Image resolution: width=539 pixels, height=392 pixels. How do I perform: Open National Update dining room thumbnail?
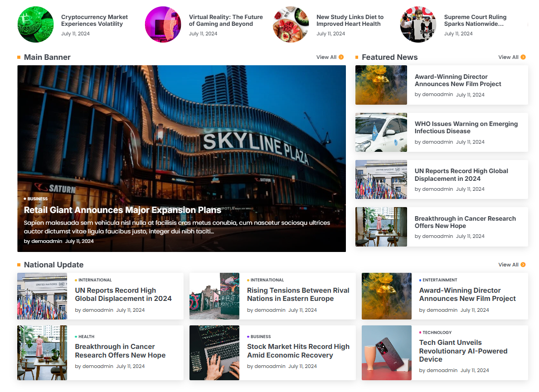pos(42,353)
